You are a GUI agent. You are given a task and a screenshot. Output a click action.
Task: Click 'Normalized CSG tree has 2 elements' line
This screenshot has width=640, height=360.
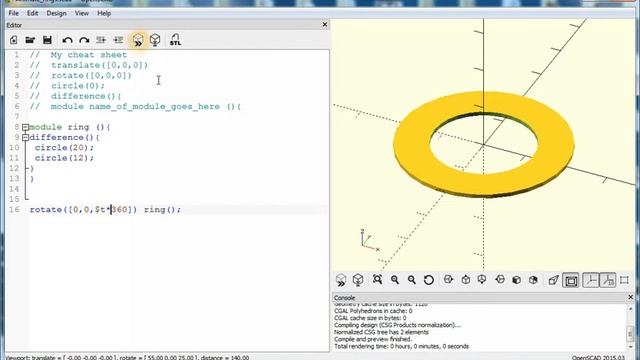point(381,332)
